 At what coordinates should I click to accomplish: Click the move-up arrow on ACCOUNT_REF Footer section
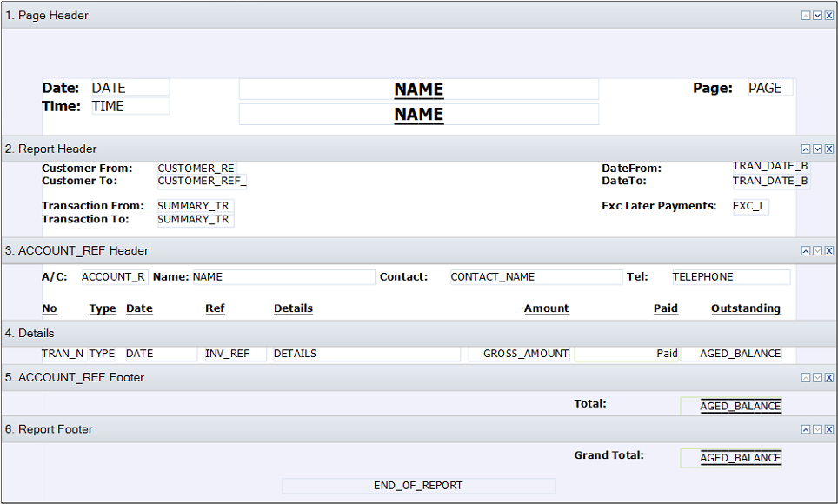tap(806, 377)
